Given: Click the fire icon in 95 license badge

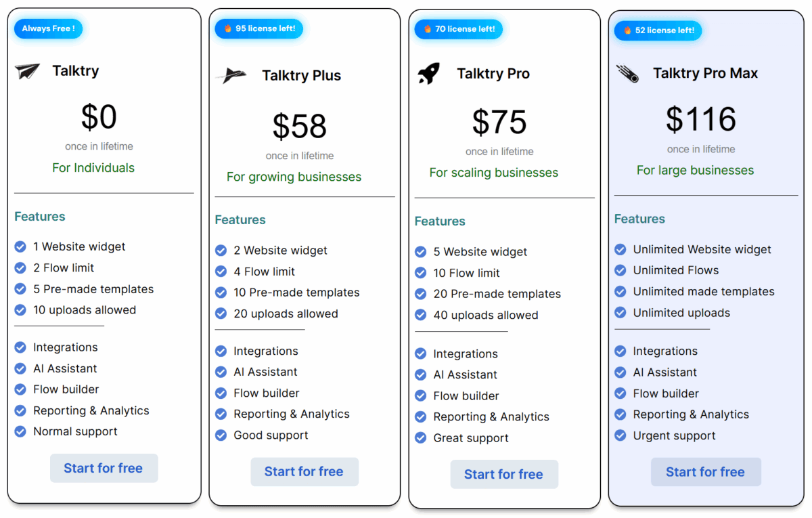Looking at the screenshot, I should 228,29.
